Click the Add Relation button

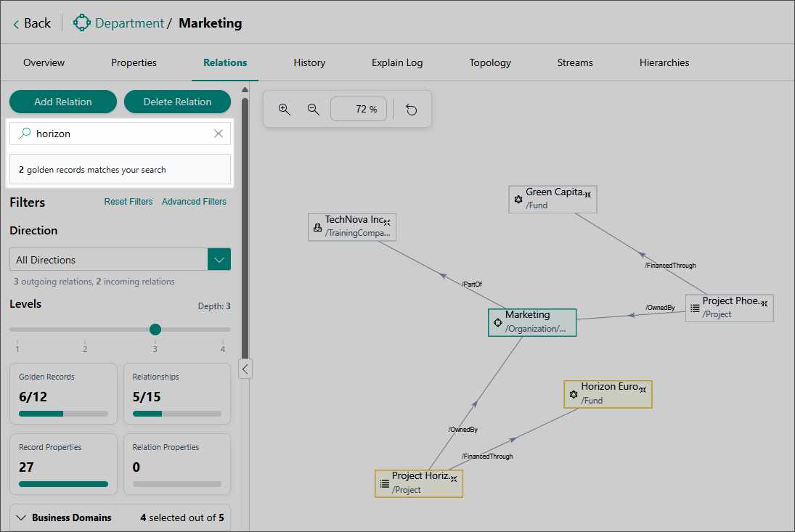[63, 102]
